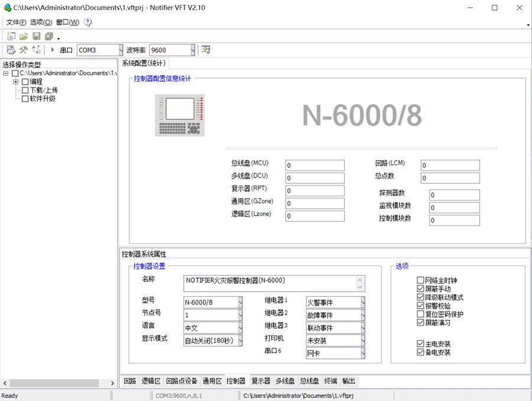532x401 pixels.
Task: Switch to the 控制器 bottom tab
Action: click(x=236, y=381)
